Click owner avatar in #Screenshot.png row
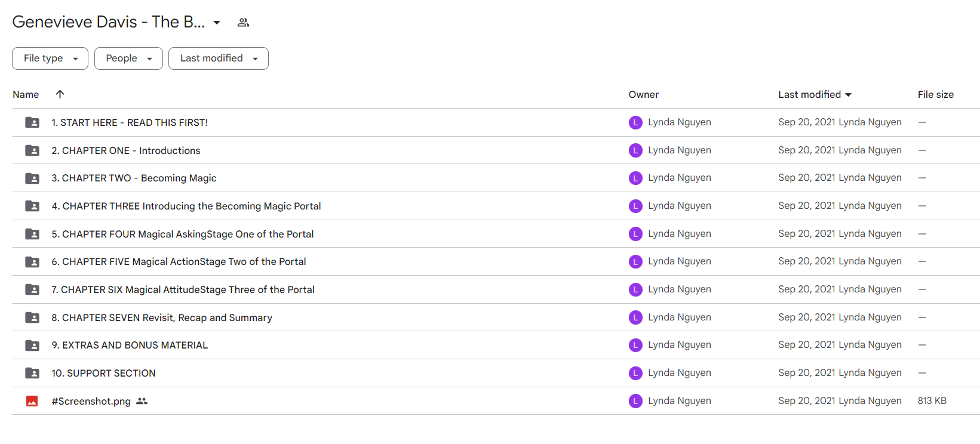Viewport: 980px width, 444px height. (635, 401)
